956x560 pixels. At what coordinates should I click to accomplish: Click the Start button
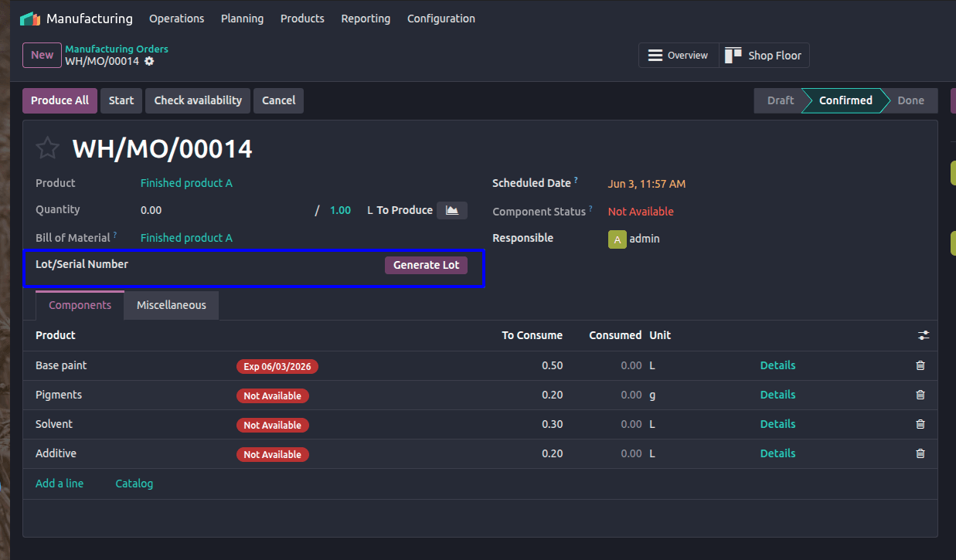pos(121,100)
